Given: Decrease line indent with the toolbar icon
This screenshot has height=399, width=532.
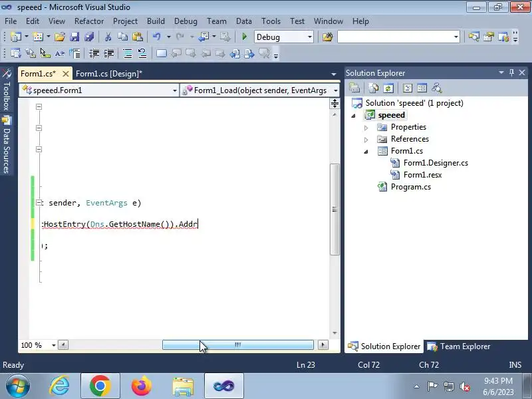Looking at the screenshot, I should [94, 53].
